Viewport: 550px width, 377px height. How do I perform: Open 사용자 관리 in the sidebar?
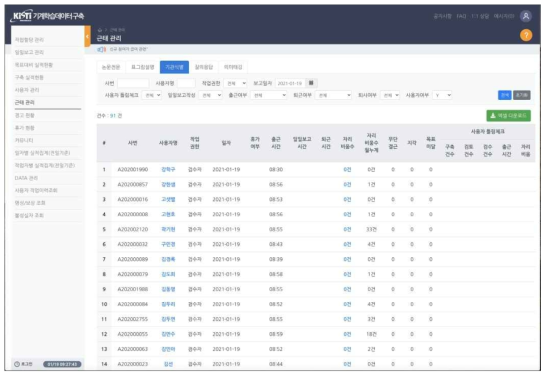click(27, 90)
